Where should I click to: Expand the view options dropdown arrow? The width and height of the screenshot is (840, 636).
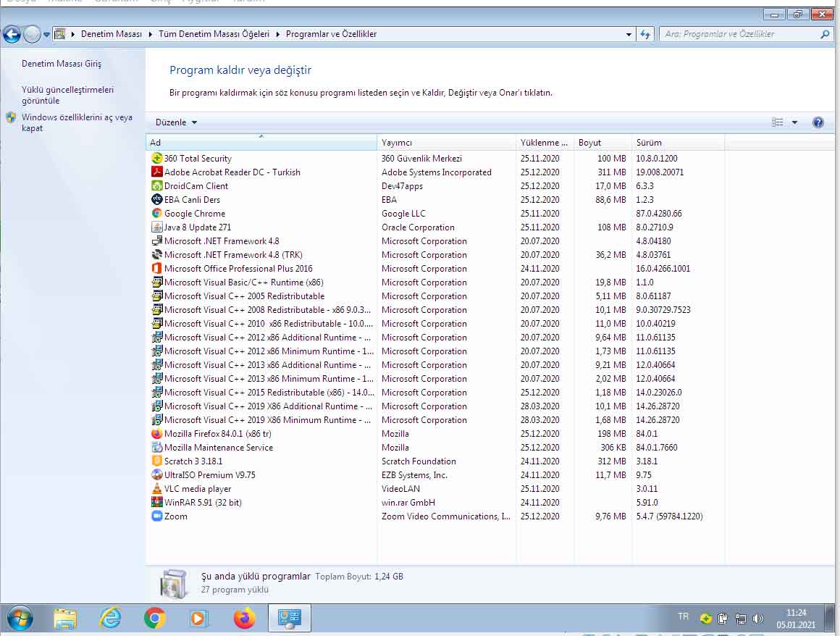[794, 122]
